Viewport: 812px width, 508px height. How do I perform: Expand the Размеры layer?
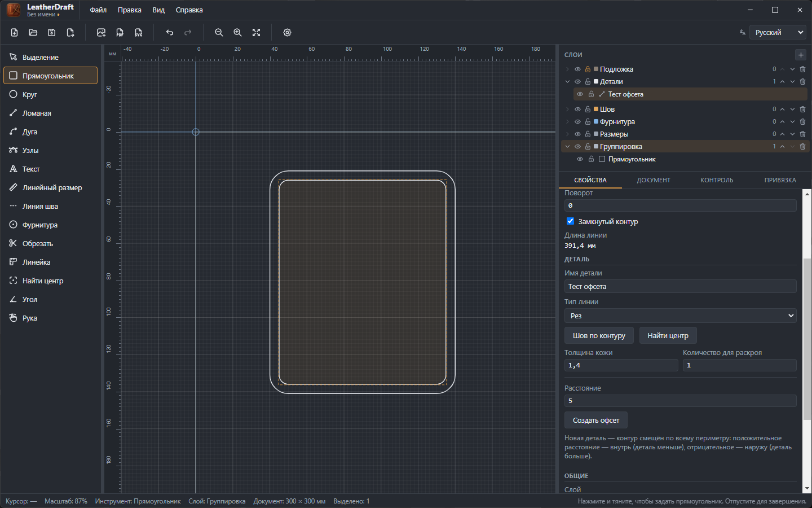click(x=568, y=134)
